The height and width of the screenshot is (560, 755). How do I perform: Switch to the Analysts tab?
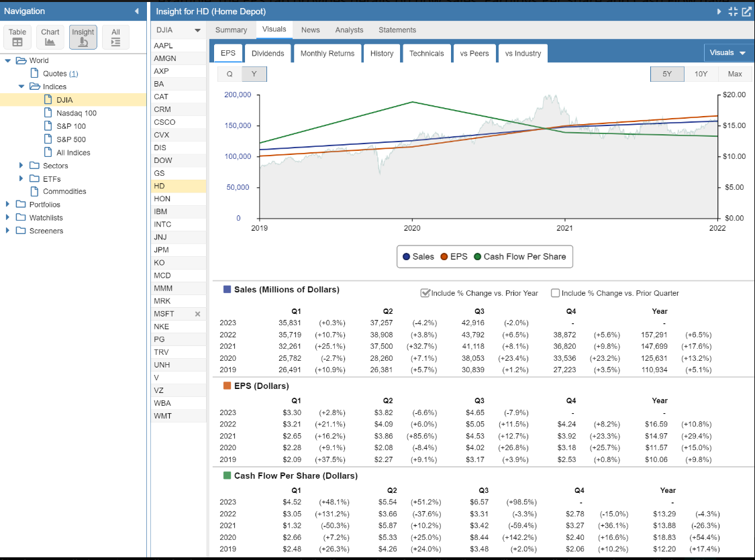point(349,30)
